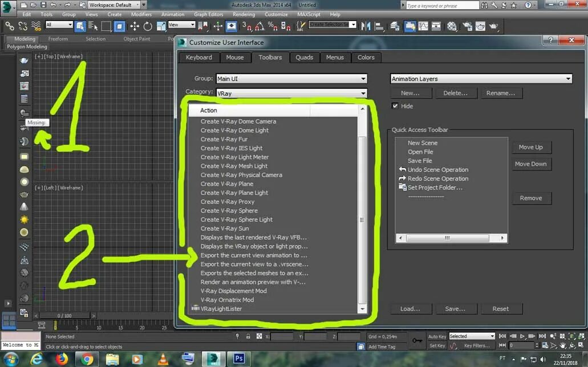Open Render Setup icon
Viewport: 588px width, 367px height.
467,26
